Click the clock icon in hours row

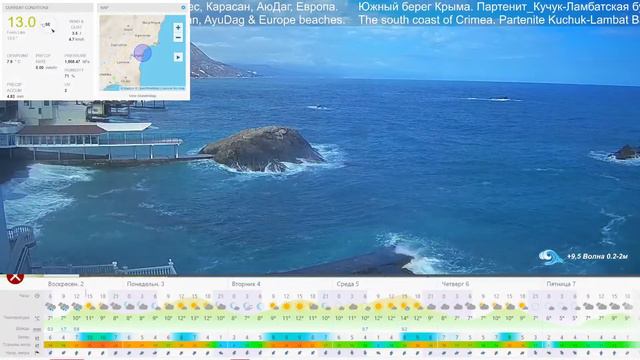point(37,296)
